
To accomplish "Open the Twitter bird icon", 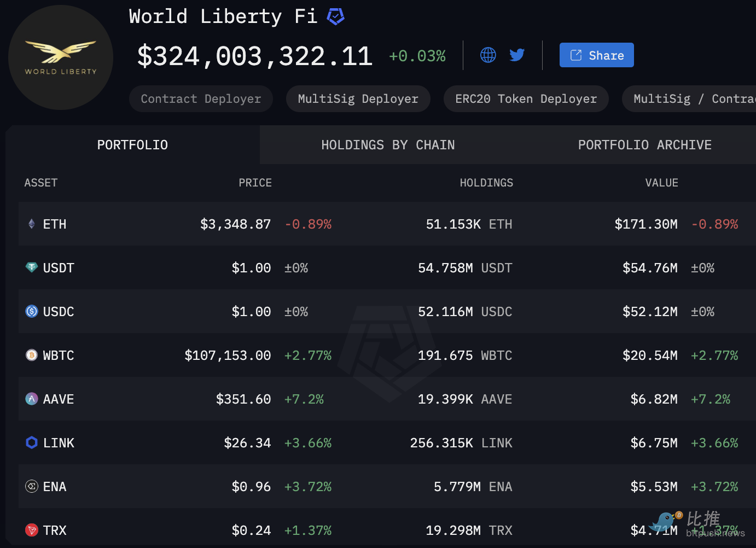I will tap(517, 55).
